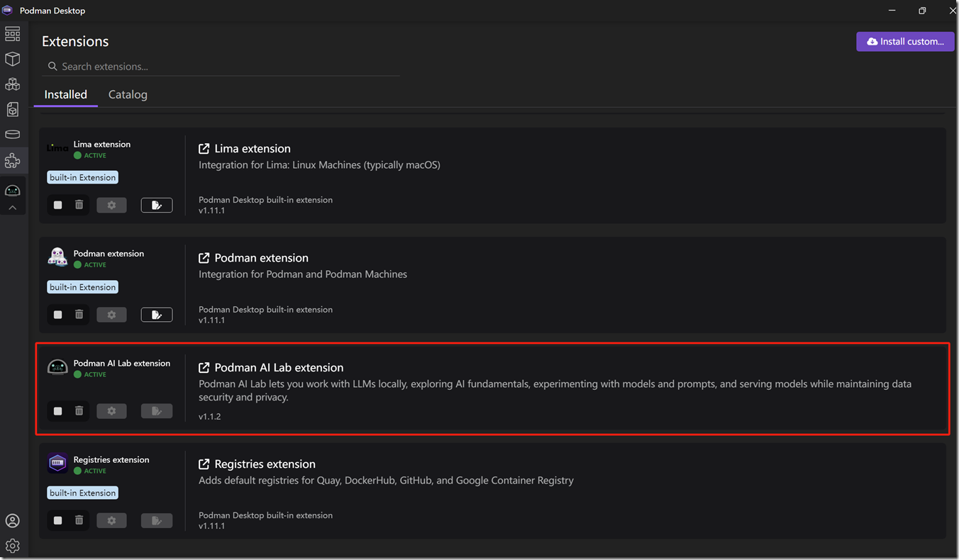The width and height of the screenshot is (959, 560).
Task: Select the Installed tab
Action: pyautogui.click(x=65, y=94)
